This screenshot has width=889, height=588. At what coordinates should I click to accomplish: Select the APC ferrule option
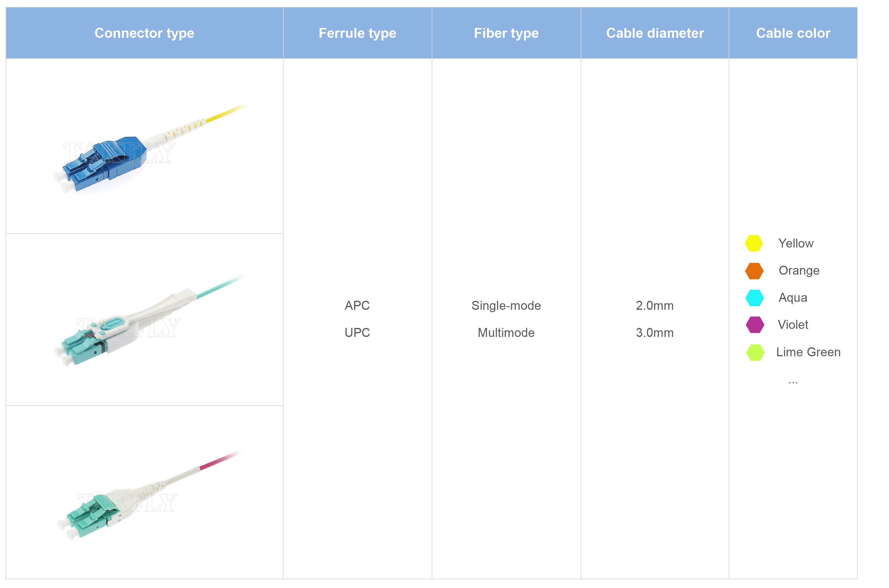357,306
